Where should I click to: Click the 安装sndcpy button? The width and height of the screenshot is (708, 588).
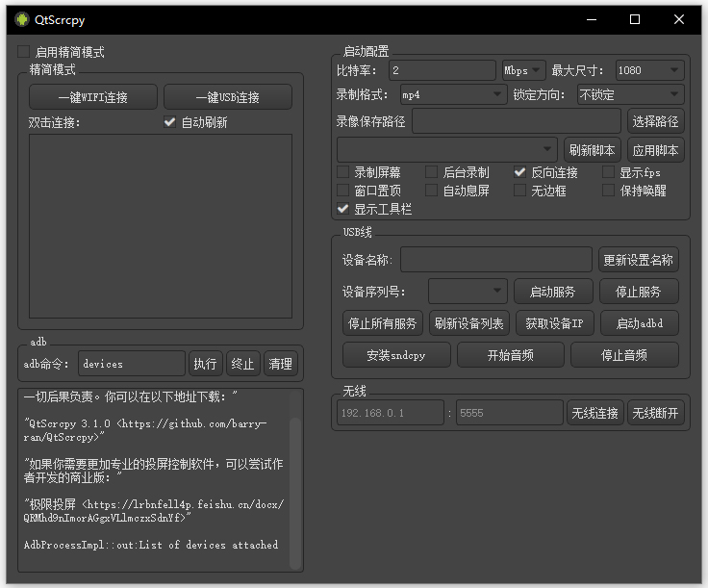[x=396, y=355]
